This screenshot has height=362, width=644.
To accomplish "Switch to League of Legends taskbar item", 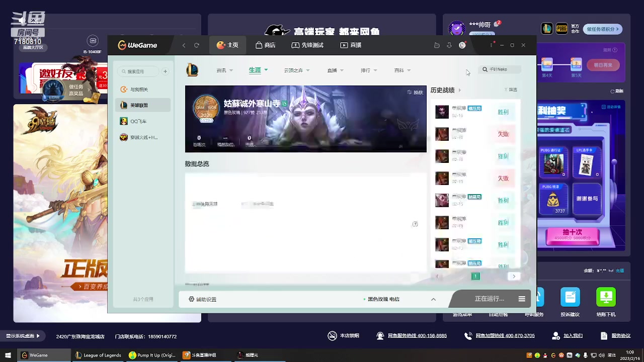I will 98,355.
